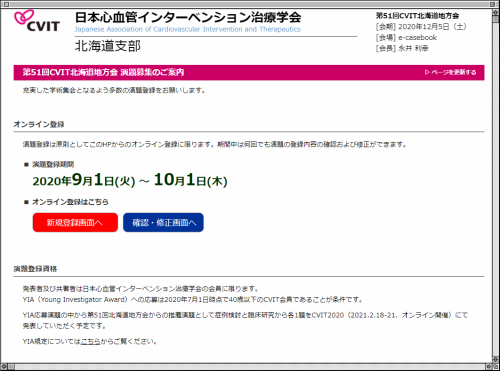Click the ページを更新する refresh link
The image size is (500, 371).
pos(451,72)
